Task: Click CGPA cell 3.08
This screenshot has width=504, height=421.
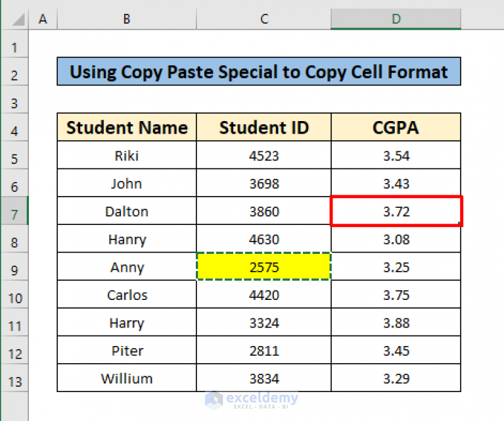Action: click(396, 239)
